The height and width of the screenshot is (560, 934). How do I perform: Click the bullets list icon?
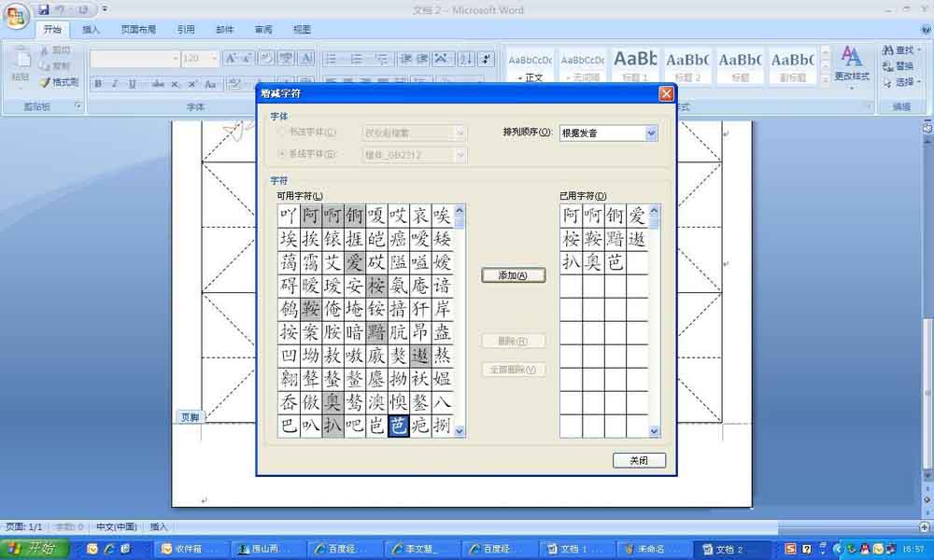(332, 58)
